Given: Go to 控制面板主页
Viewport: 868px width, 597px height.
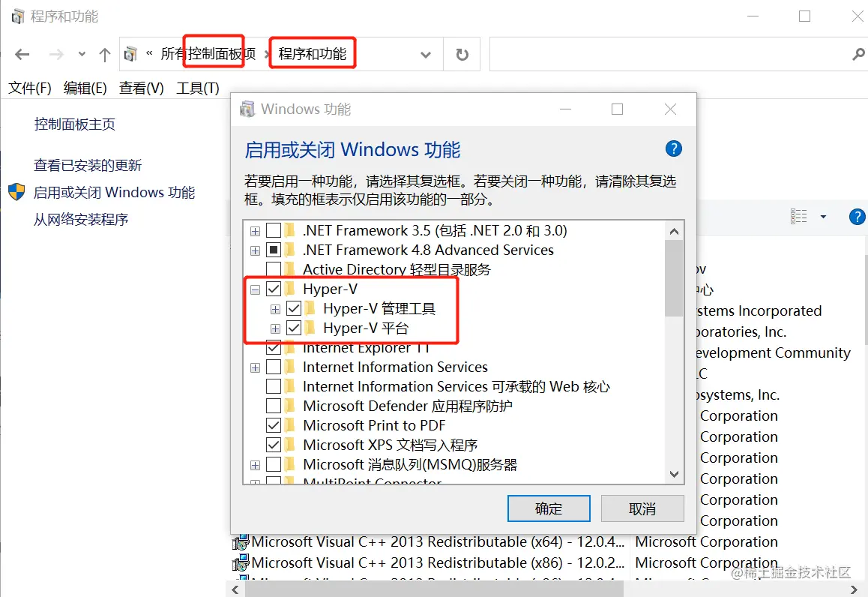Looking at the screenshot, I should click(x=75, y=124).
